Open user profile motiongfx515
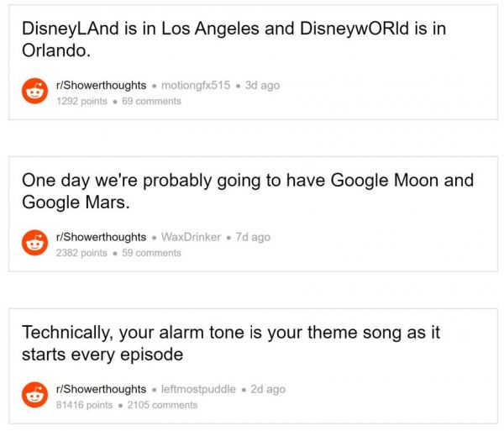Screen dimensions: 504x431 point(196,85)
